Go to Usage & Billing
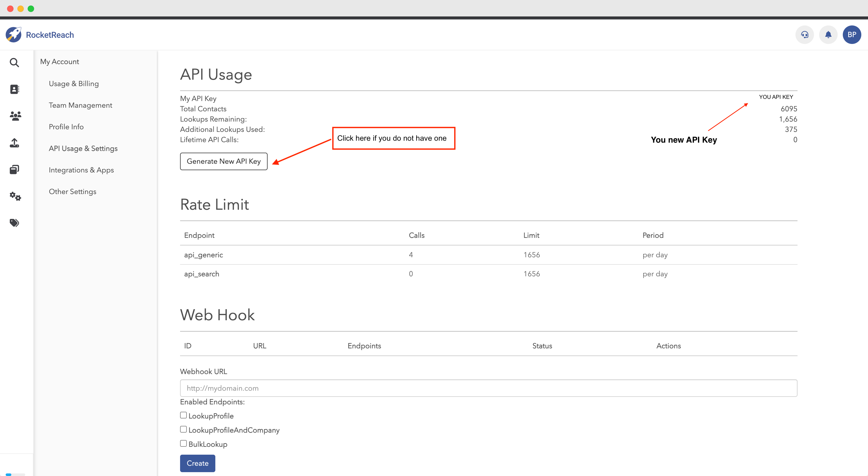 click(74, 84)
